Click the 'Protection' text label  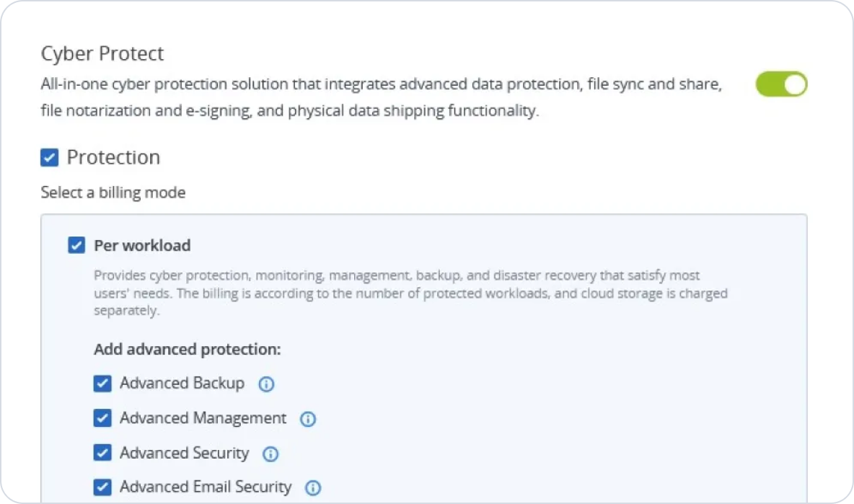113,157
